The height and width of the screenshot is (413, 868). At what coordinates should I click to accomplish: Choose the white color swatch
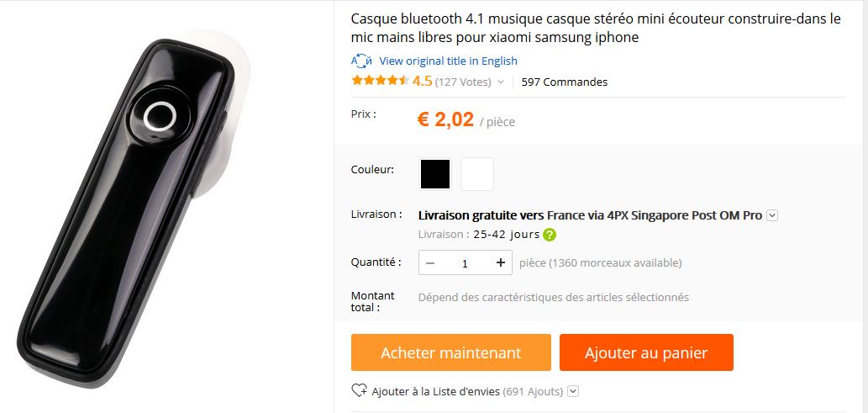pyautogui.click(x=477, y=174)
